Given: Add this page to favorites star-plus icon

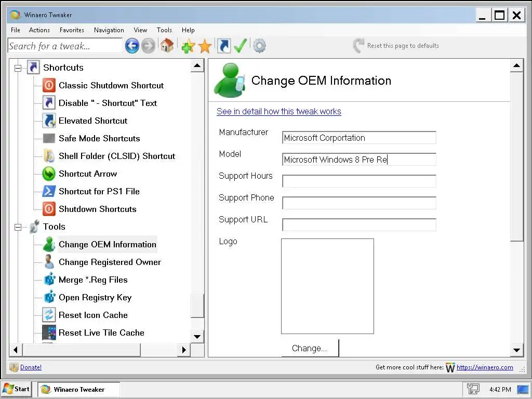Looking at the screenshot, I should (188, 46).
